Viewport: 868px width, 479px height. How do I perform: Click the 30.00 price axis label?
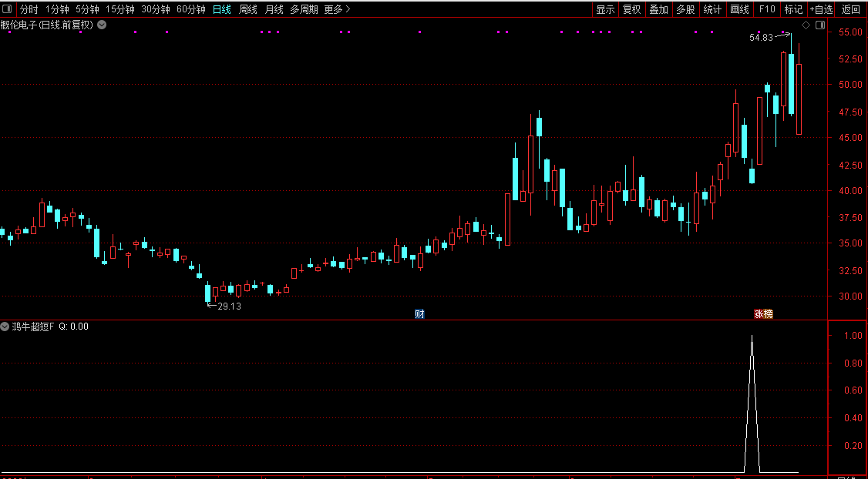pyautogui.click(x=849, y=296)
